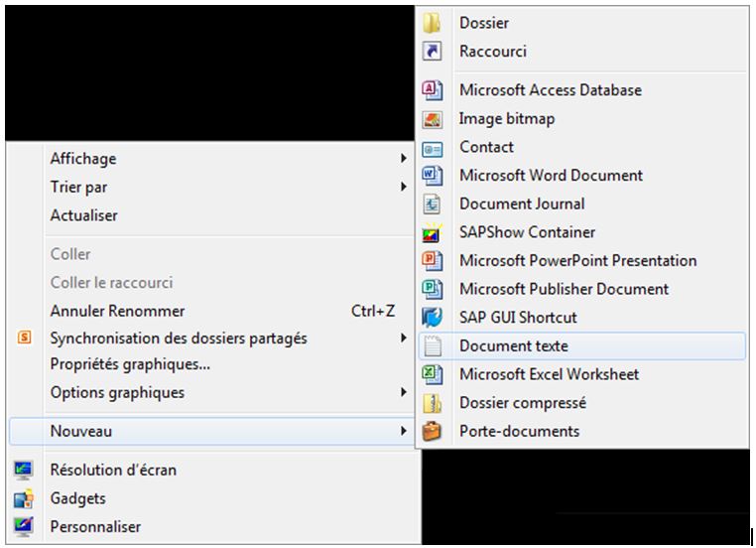The width and height of the screenshot is (756, 548).
Task: Click the Microsoft Access Database icon
Action: [x=433, y=90]
